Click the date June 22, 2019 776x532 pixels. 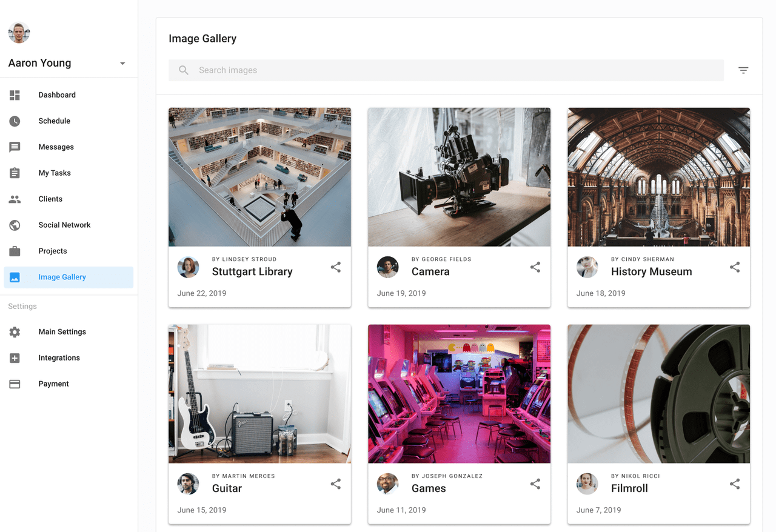pos(202,293)
